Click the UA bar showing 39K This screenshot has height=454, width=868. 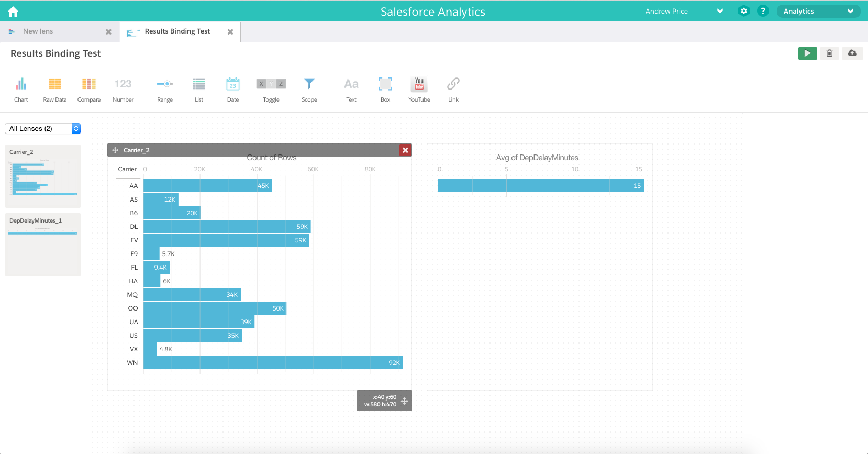[199, 322]
